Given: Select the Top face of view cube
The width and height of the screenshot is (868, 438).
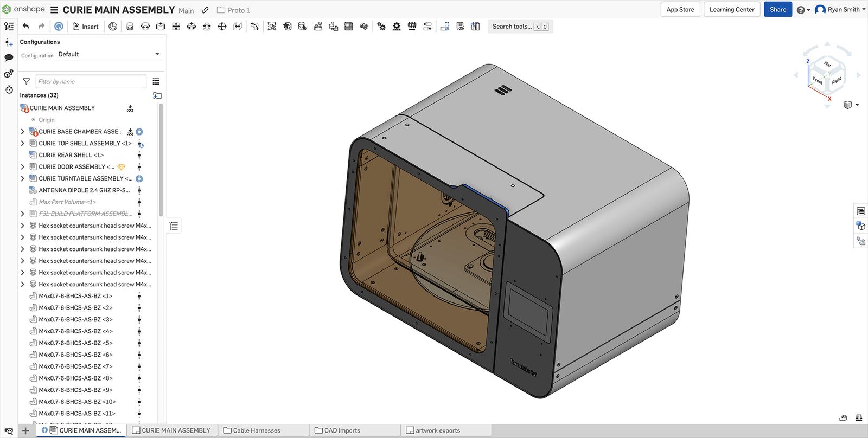Looking at the screenshot, I should pyautogui.click(x=827, y=65).
